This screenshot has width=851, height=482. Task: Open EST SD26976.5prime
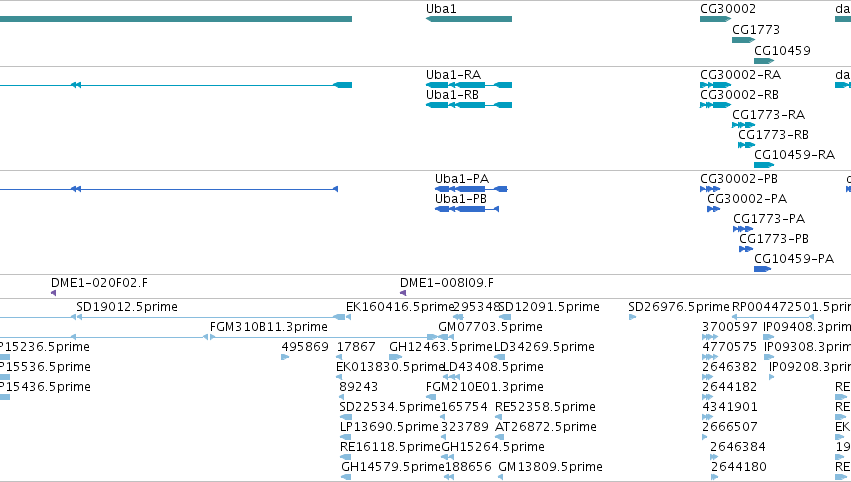coord(679,307)
